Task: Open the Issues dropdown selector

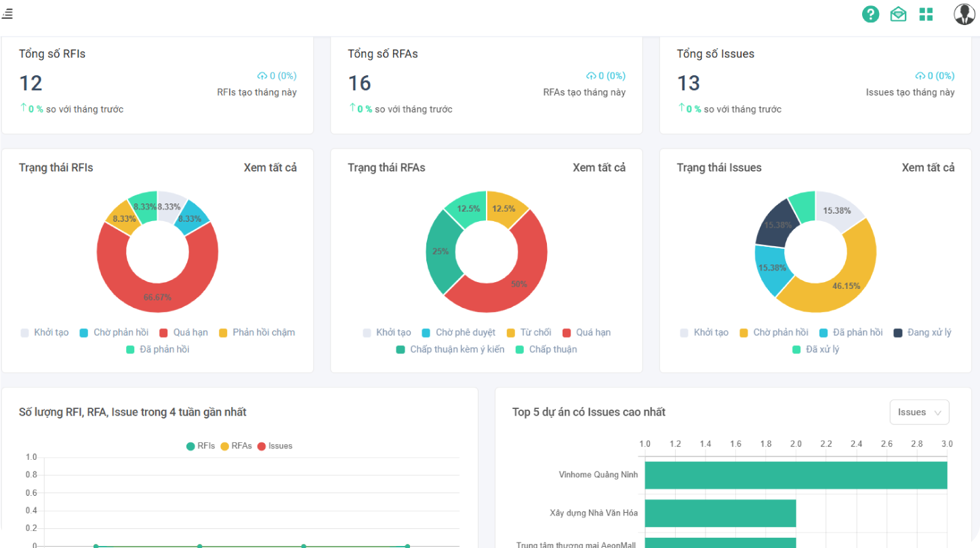Action: (x=919, y=412)
